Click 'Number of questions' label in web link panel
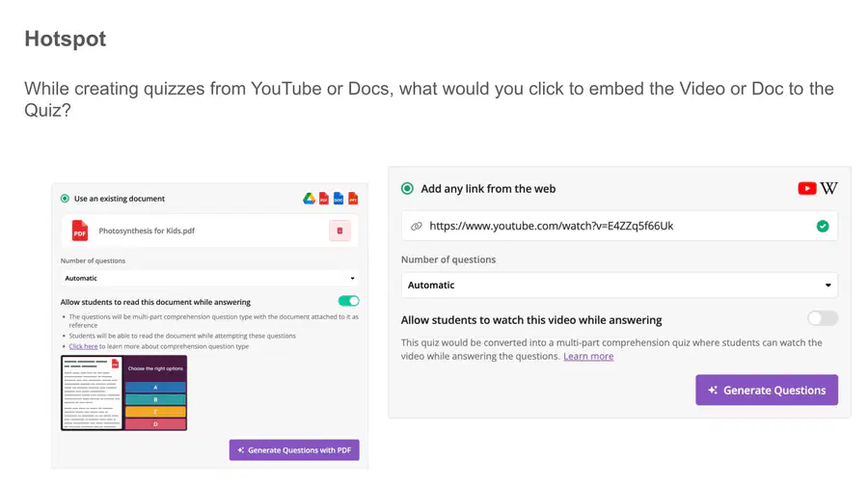 pyautogui.click(x=448, y=259)
